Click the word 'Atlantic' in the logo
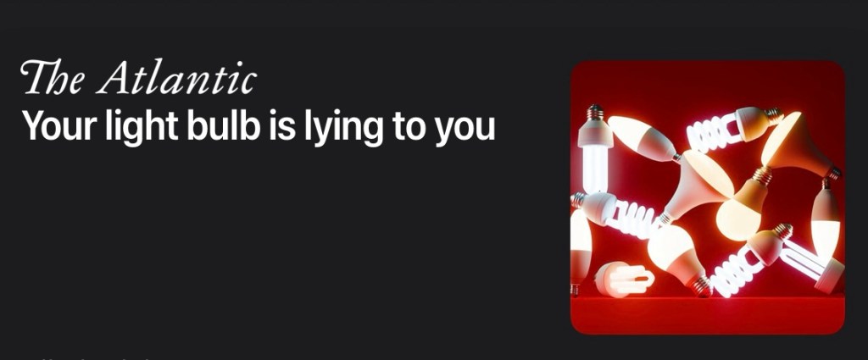The height and width of the screenshot is (360, 868). (x=177, y=77)
